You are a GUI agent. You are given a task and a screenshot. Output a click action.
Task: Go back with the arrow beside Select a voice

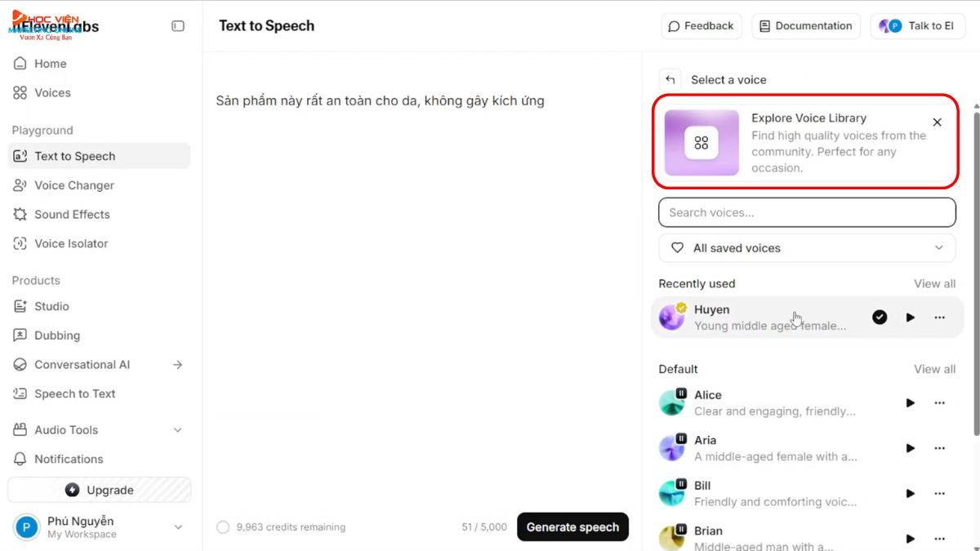click(x=670, y=79)
